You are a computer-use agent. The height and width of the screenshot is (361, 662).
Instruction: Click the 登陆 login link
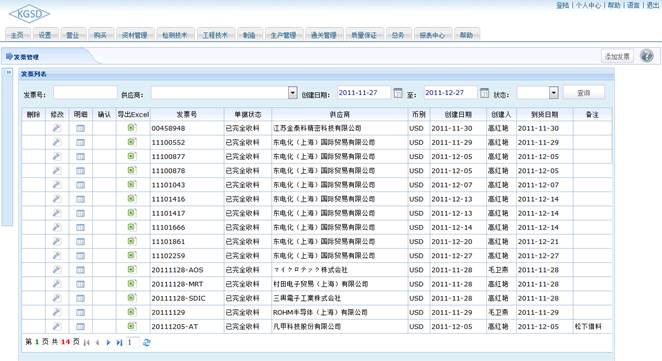pos(563,5)
